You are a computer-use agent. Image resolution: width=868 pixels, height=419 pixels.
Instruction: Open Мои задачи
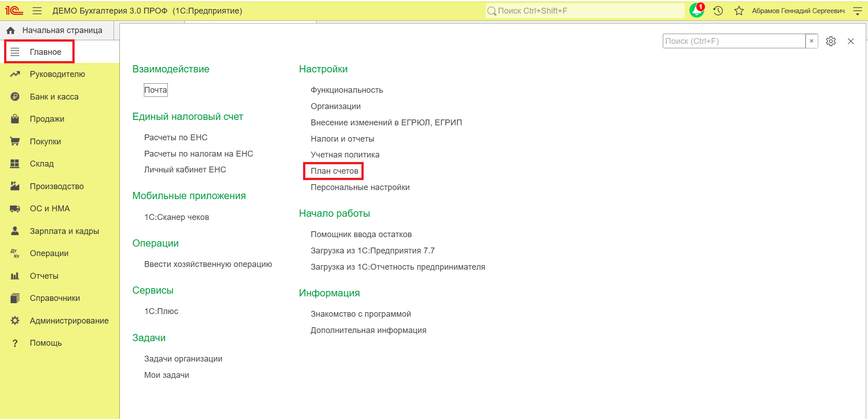point(166,375)
